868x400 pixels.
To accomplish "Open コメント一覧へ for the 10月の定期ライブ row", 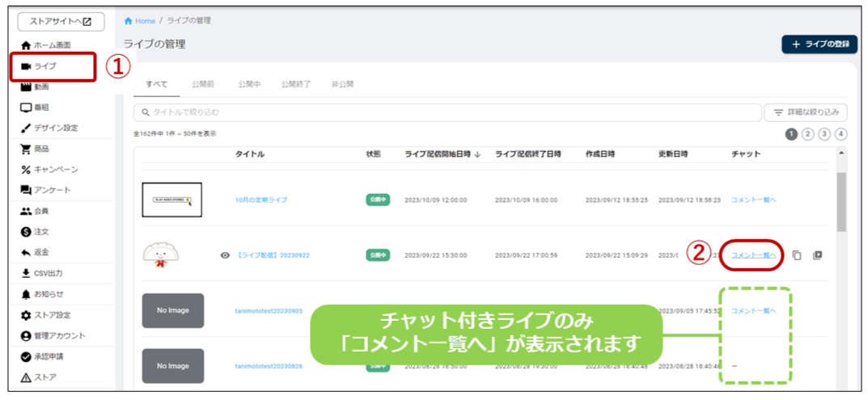I will click(753, 200).
